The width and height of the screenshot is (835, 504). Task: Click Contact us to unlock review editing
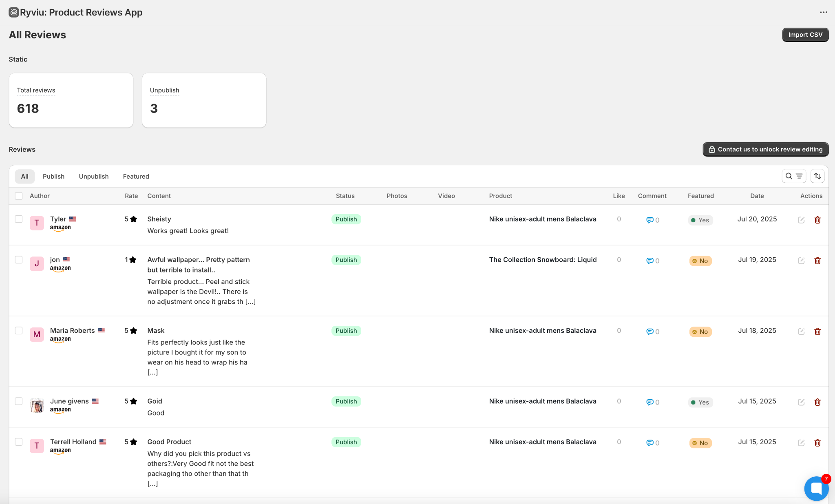pyautogui.click(x=766, y=149)
